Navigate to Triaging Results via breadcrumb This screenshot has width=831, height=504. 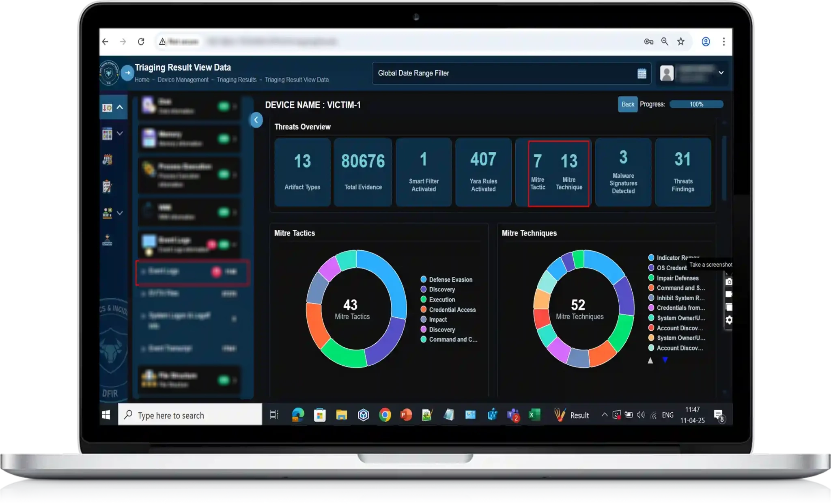pos(237,80)
